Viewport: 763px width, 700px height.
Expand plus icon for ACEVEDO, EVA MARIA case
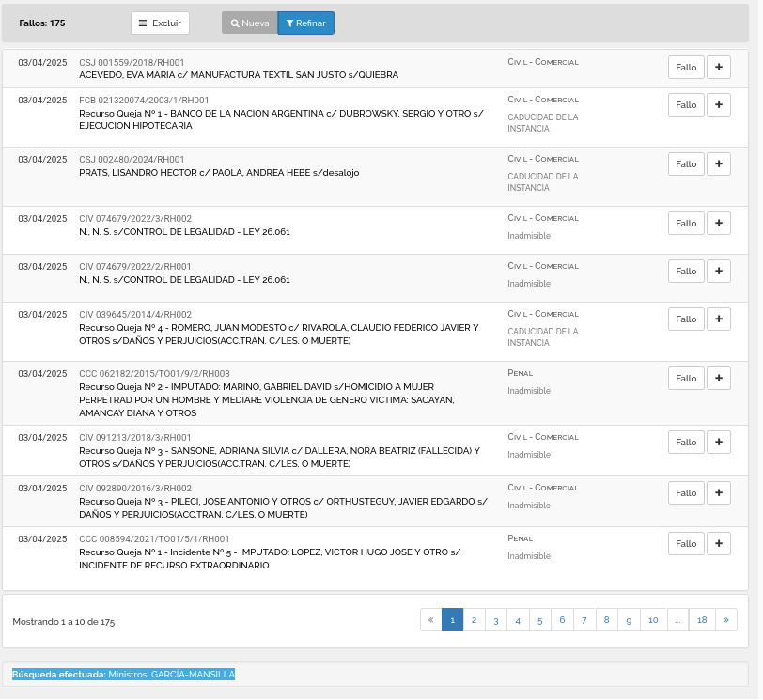[719, 67]
